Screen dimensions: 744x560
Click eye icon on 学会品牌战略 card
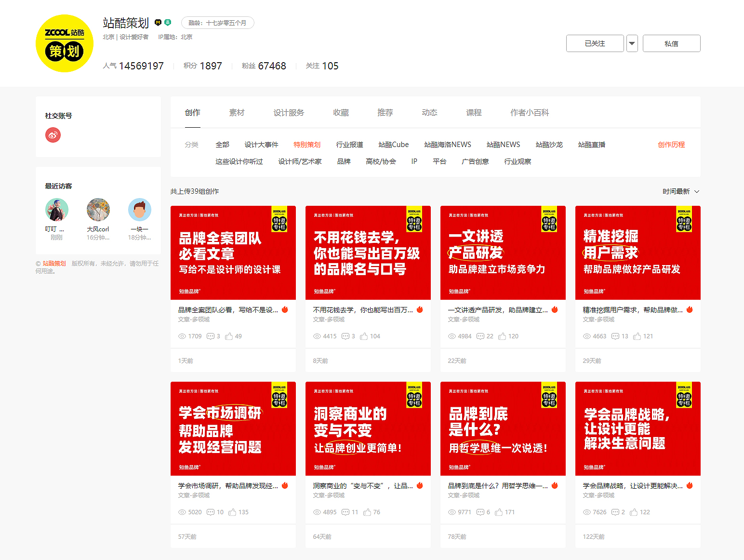(x=587, y=512)
